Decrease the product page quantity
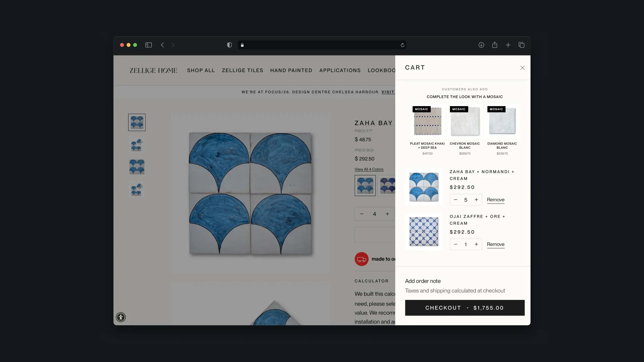Image resolution: width=644 pixels, height=362 pixels. [362, 214]
